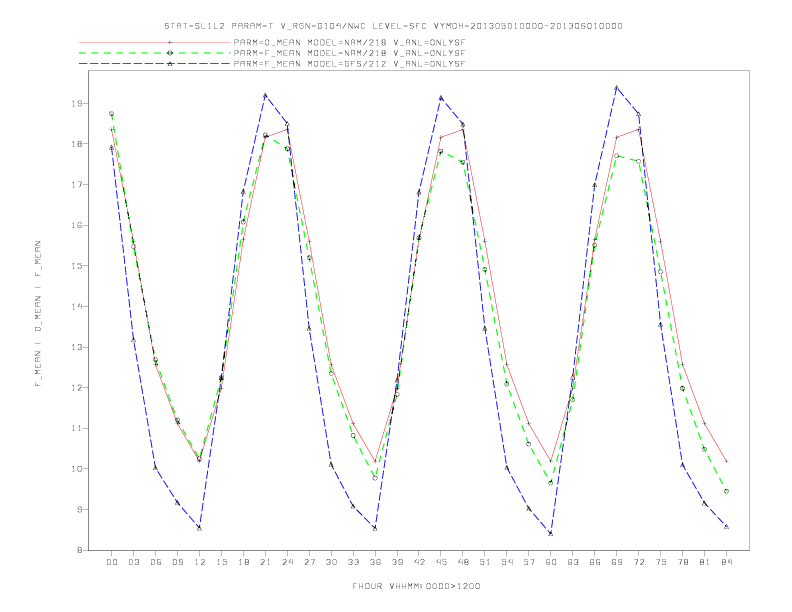
Task: Click y-axis tick label 19
Action: (77, 104)
